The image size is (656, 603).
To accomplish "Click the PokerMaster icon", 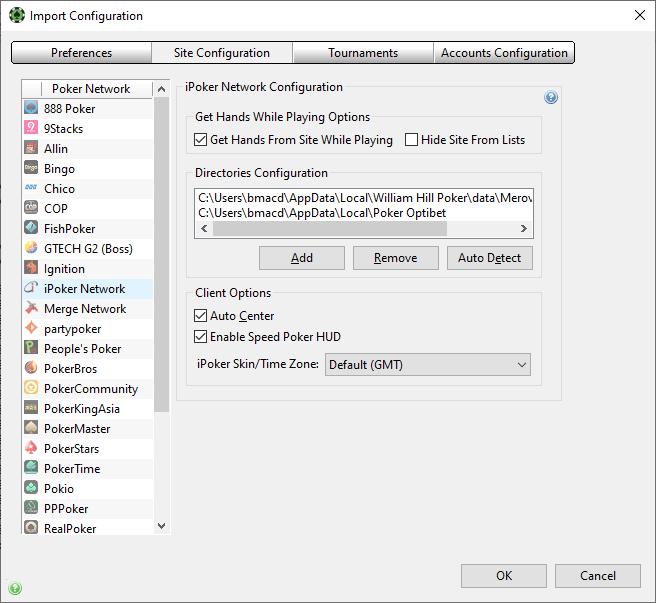I will pyautogui.click(x=31, y=428).
